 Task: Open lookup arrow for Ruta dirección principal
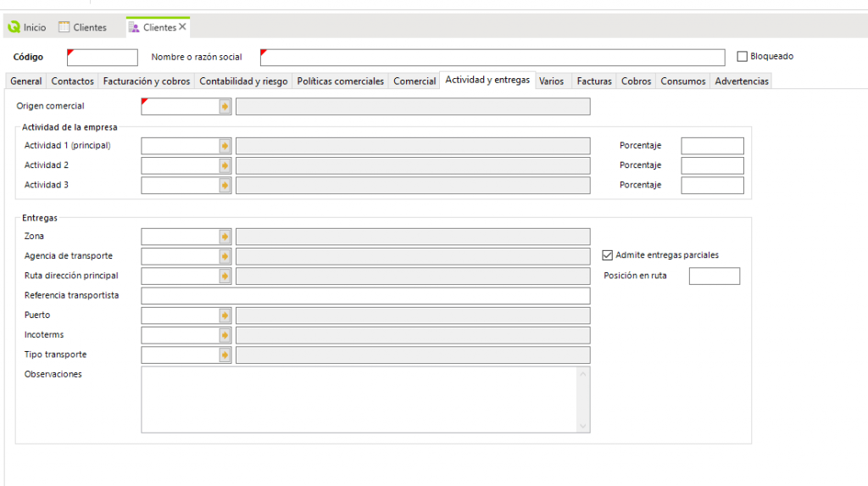tap(225, 276)
